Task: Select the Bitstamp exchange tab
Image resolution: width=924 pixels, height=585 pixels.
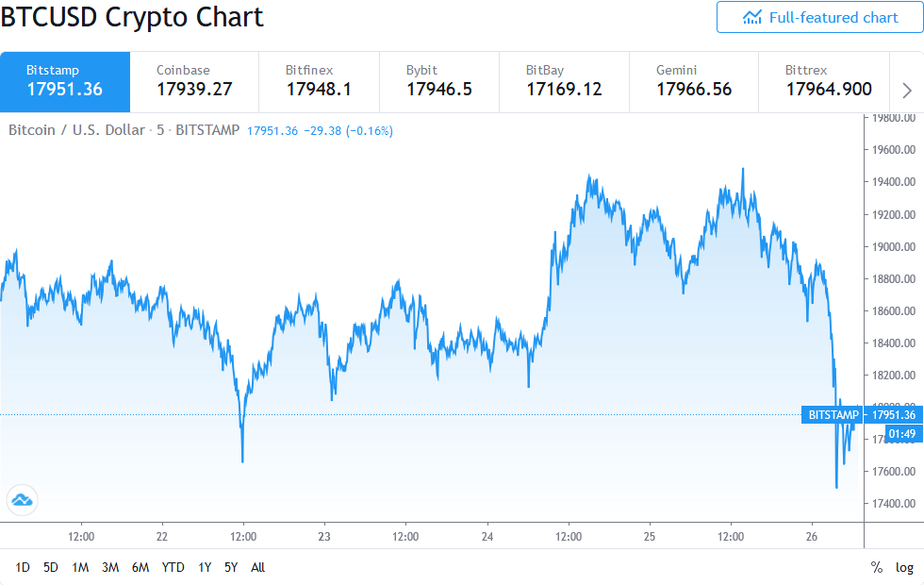Action: [64, 81]
